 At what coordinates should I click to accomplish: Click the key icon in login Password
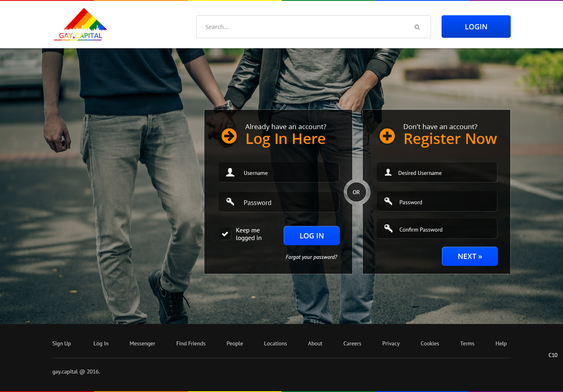click(230, 202)
